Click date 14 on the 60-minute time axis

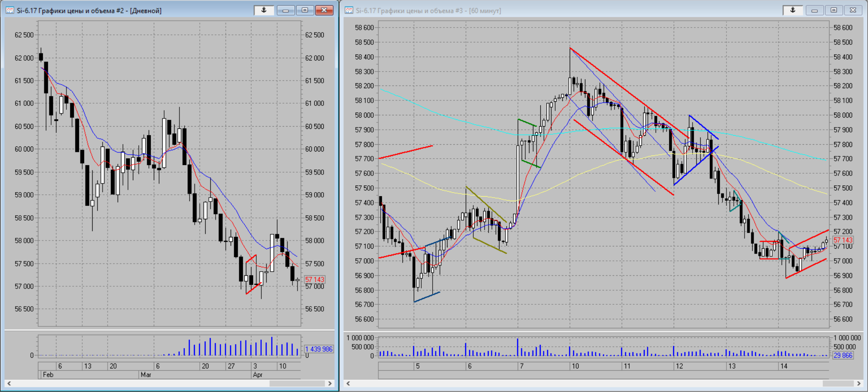click(x=783, y=366)
